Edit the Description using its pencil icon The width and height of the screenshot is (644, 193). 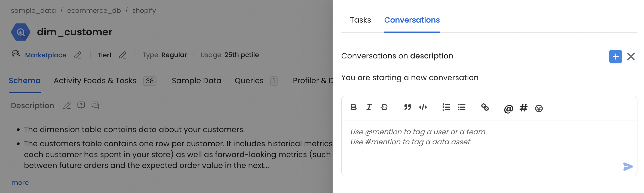(67, 105)
